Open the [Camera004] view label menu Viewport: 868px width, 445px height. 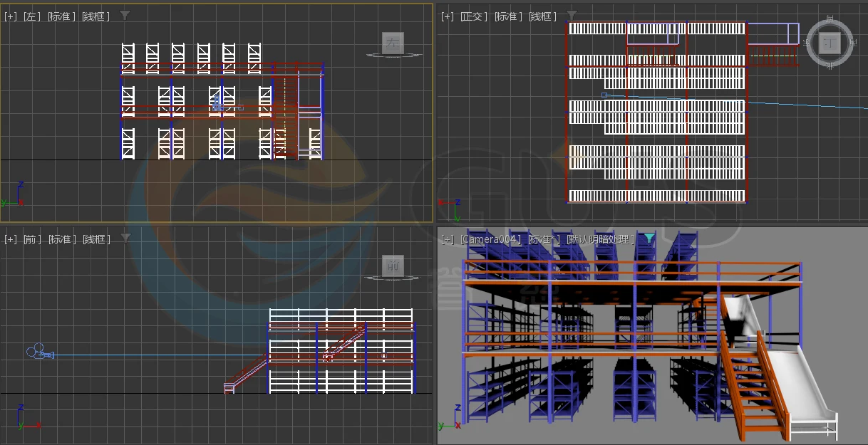pos(491,239)
